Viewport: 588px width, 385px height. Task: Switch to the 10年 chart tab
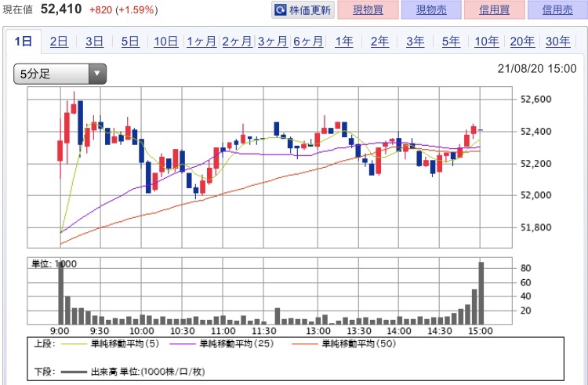coord(486,42)
